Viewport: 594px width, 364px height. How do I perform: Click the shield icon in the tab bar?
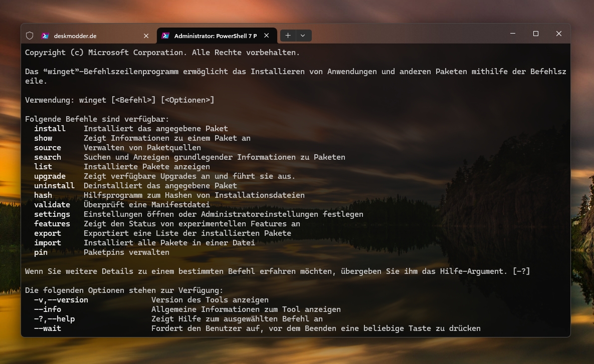(x=30, y=36)
